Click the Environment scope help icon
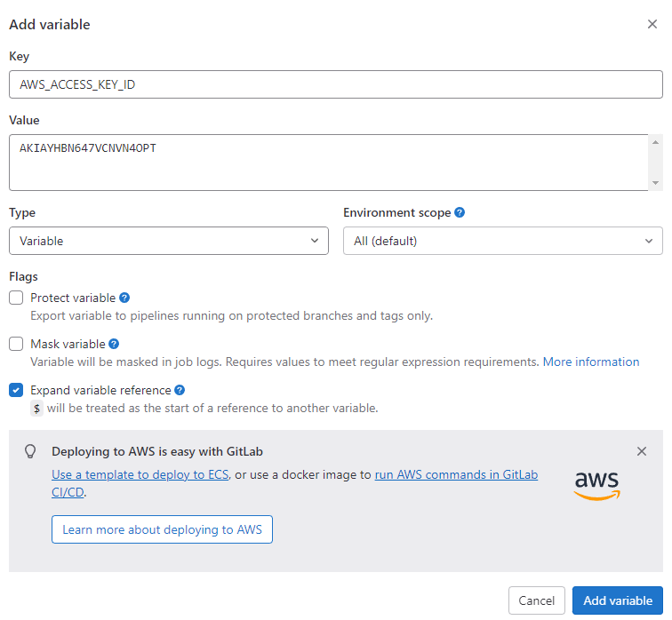The height and width of the screenshot is (620, 672). click(460, 213)
